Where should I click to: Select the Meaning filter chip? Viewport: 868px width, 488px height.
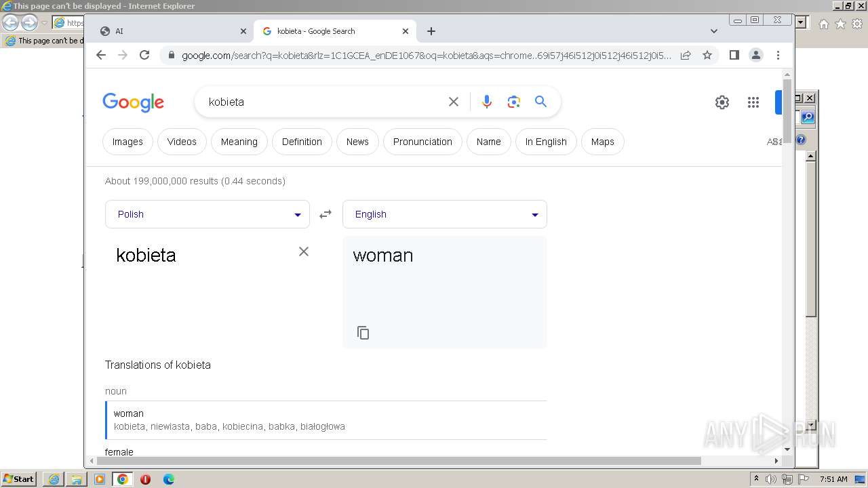239,142
